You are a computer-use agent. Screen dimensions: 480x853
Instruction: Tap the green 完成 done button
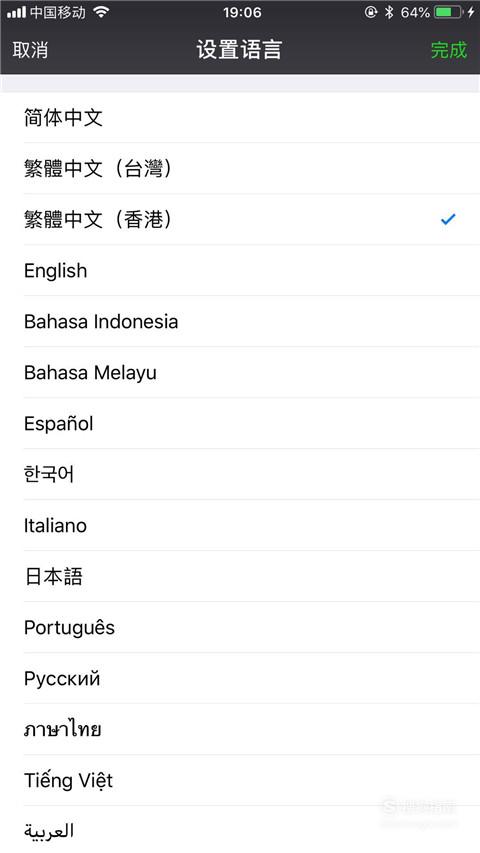click(448, 50)
